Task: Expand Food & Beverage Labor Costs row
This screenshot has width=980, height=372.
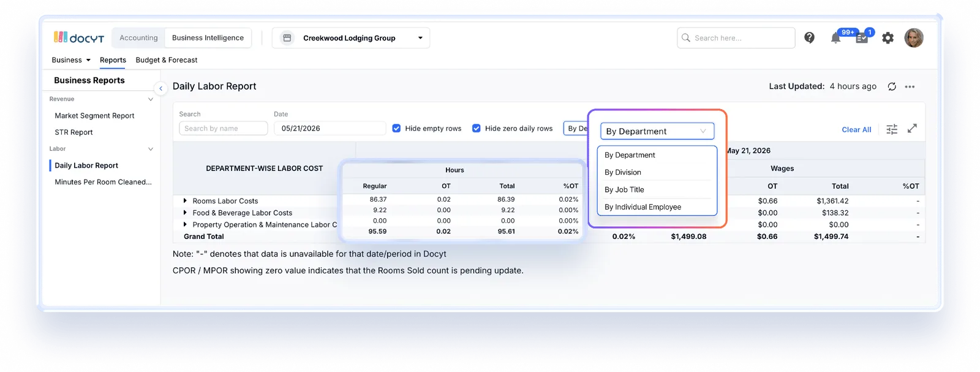Action: 185,213
